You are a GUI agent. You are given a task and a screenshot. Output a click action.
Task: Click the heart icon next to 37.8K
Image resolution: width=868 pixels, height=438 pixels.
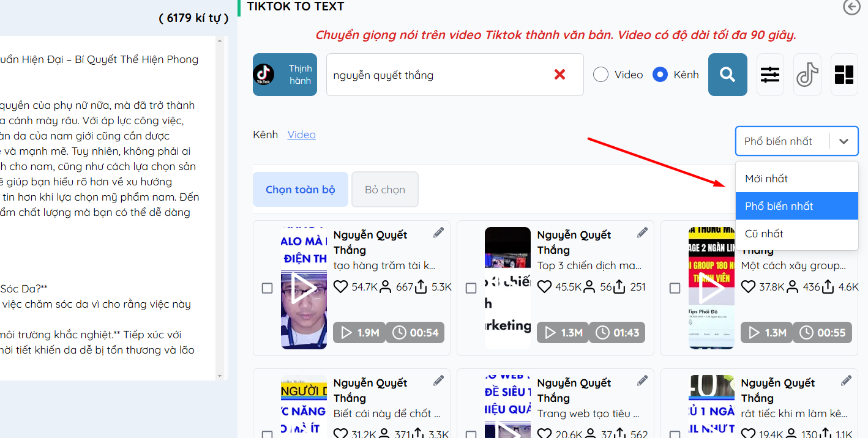[x=748, y=286]
